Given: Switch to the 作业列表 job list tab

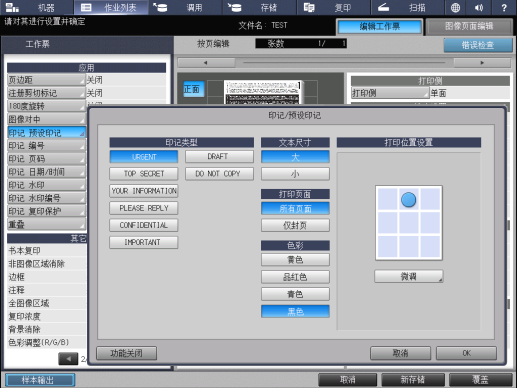Looking at the screenshot, I should click(111, 7).
